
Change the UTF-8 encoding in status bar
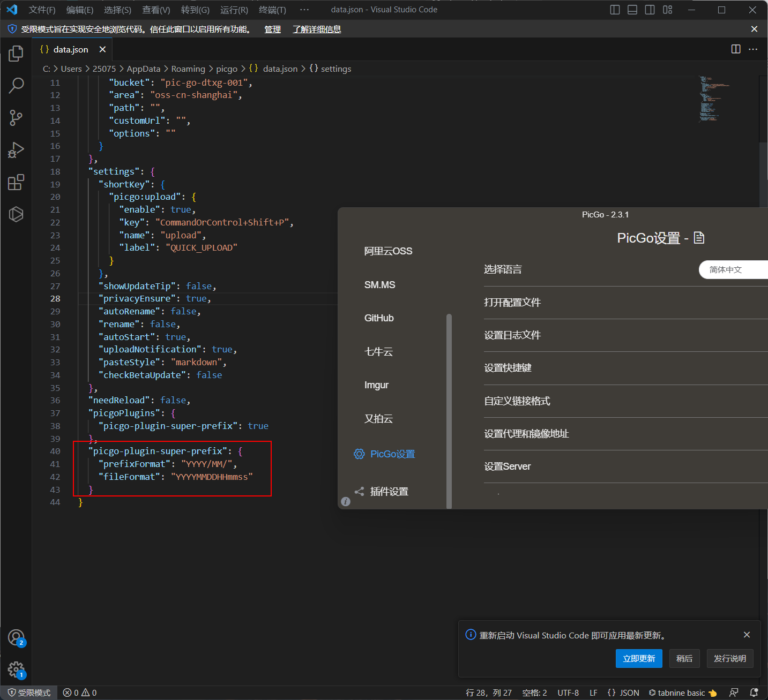[x=568, y=693]
